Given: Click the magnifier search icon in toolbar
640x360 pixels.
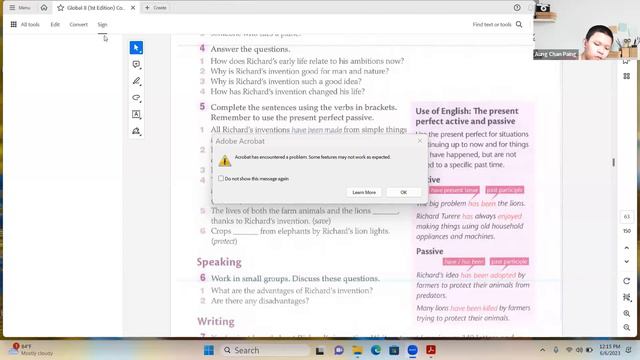Looking at the screenshot, I should pos(519,24).
